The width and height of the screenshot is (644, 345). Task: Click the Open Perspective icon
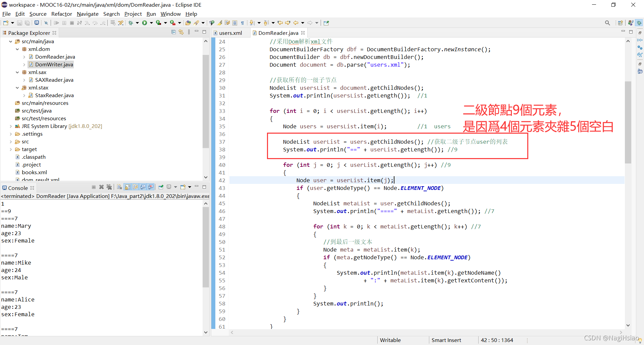click(x=620, y=23)
